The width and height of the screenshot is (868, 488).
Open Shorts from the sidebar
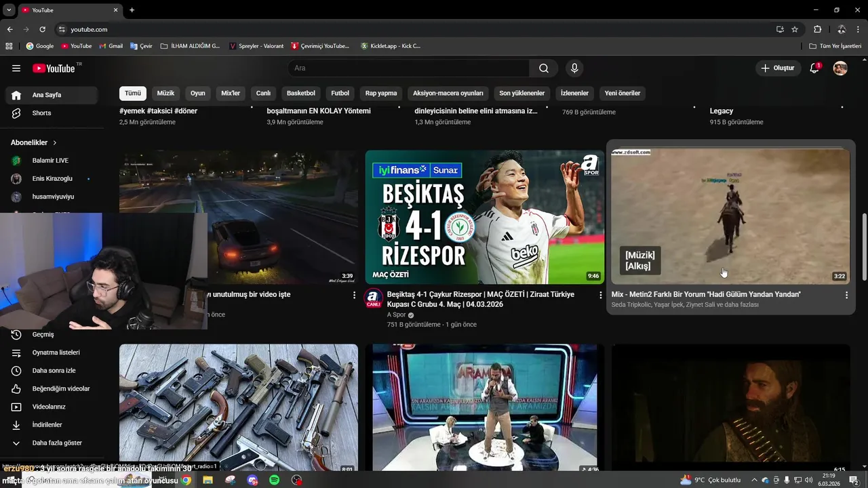click(x=51, y=113)
